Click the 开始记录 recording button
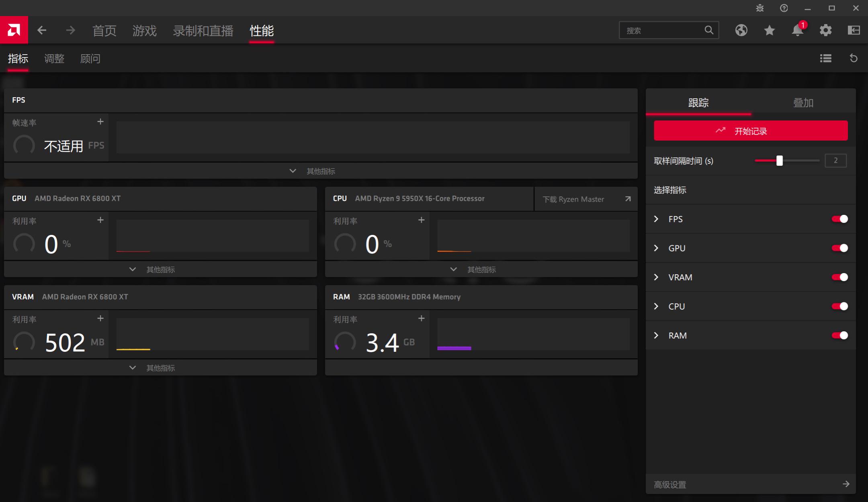The width and height of the screenshot is (868, 502). [750, 131]
